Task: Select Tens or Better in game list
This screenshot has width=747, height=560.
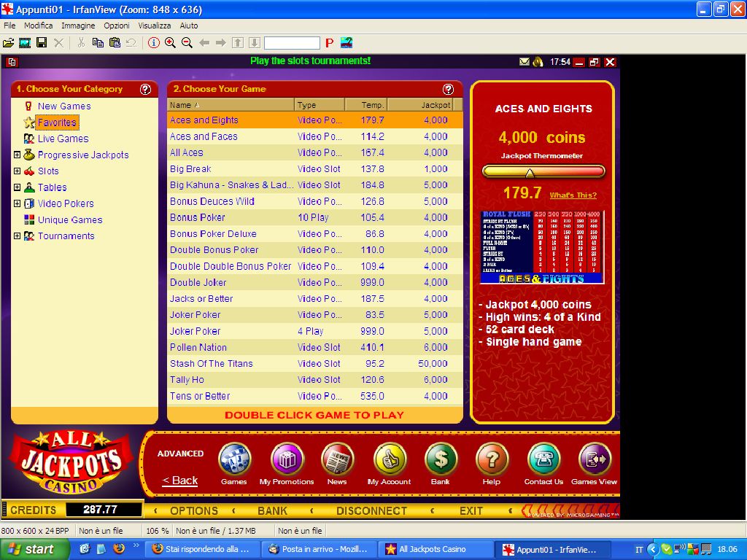Action: tap(315, 396)
